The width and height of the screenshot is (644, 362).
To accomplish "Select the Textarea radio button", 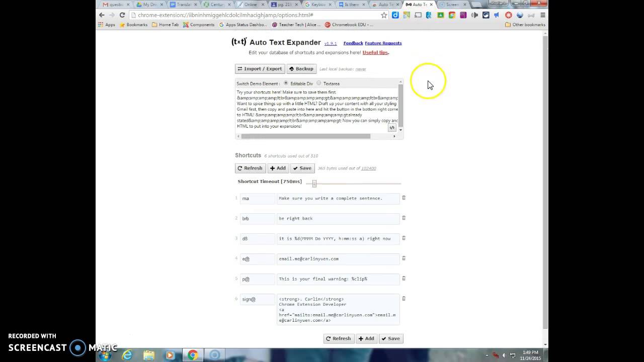I will (x=319, y=83).
